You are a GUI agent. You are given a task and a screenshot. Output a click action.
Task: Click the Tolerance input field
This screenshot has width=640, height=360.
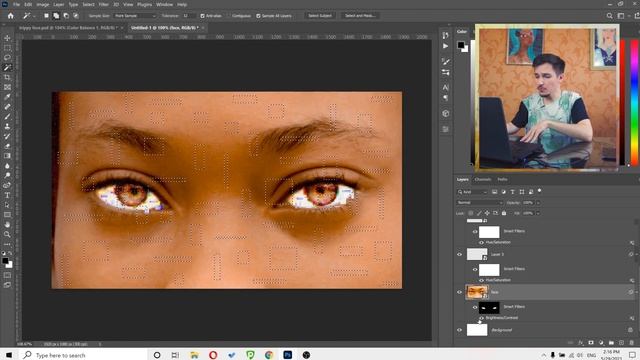pyautogui.click(x=188, y=16)
